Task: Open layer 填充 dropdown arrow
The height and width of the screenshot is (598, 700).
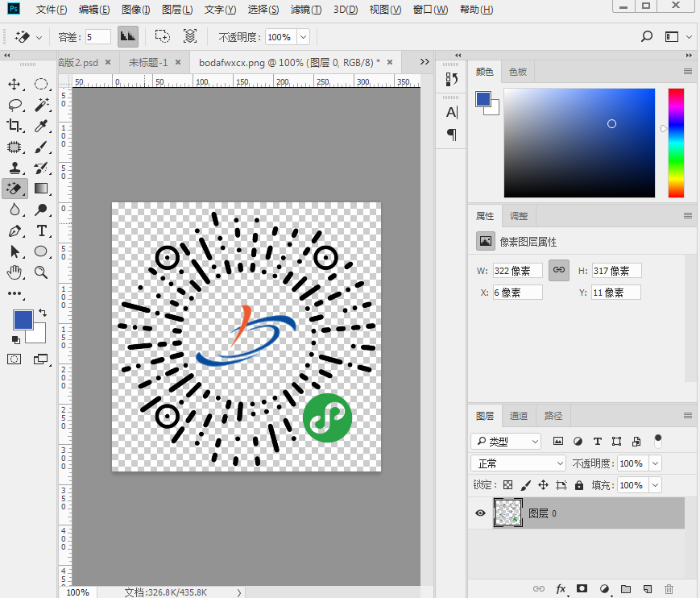Action: tap(656, 485)
